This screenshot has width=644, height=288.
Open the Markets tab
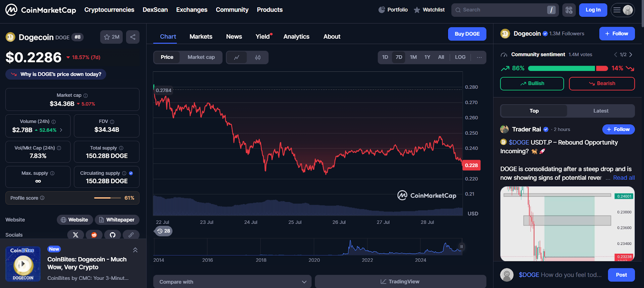(201, 37)
